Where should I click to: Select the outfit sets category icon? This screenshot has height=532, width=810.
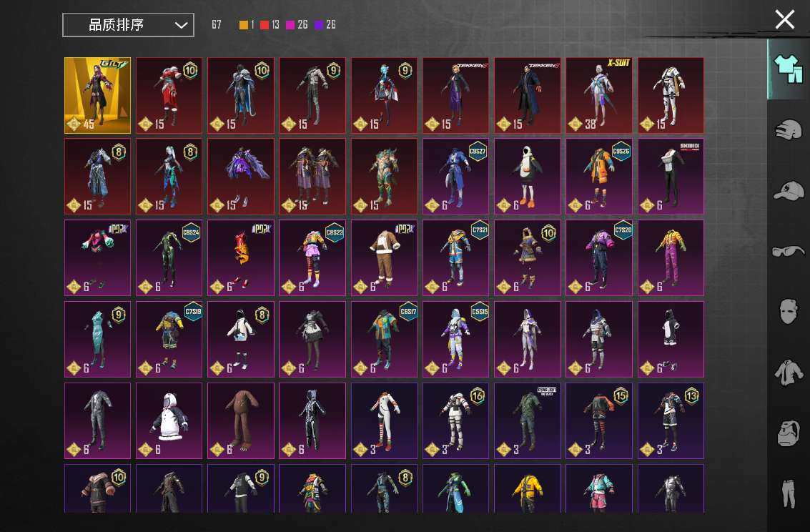pyautogui.click(x=789, y=69)
